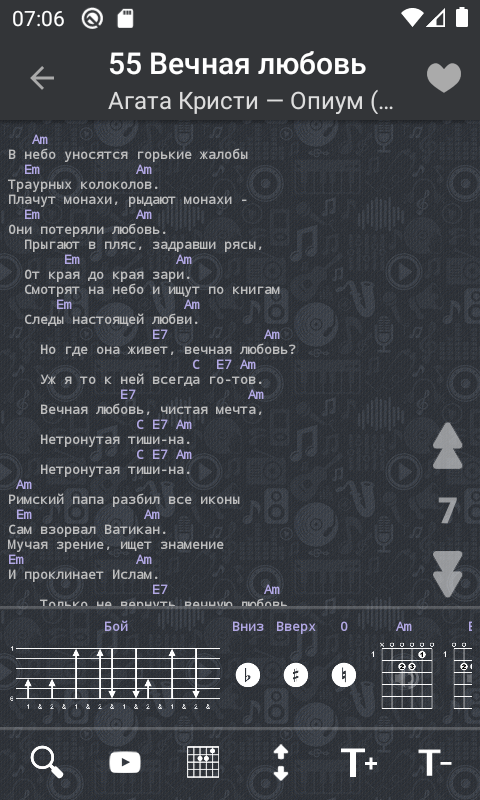
Task: Increase scroll speed with the double up arrow
Action: click(x=447, y=446)
